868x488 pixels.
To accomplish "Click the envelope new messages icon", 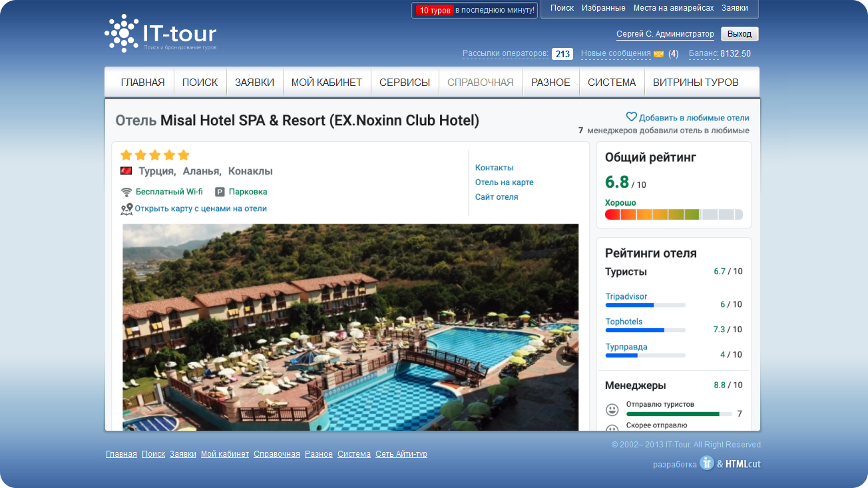I will pyautogui.click(x=659, y=54).
